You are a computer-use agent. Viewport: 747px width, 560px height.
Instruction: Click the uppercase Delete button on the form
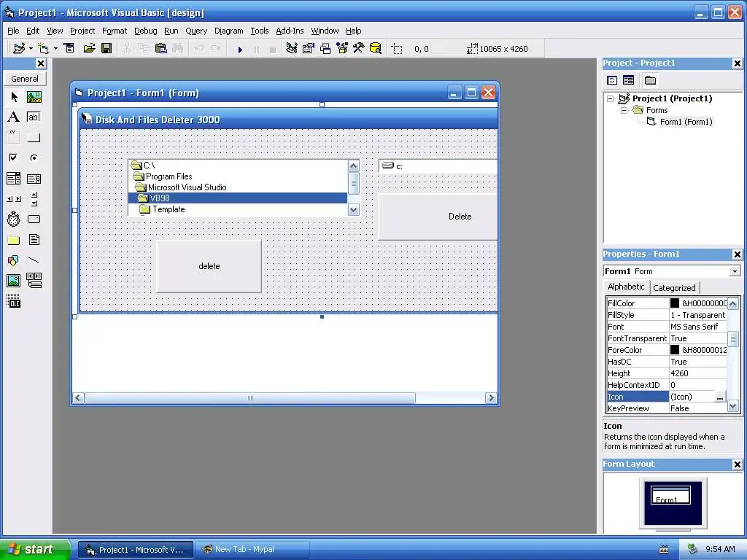(x=438, y=217)
